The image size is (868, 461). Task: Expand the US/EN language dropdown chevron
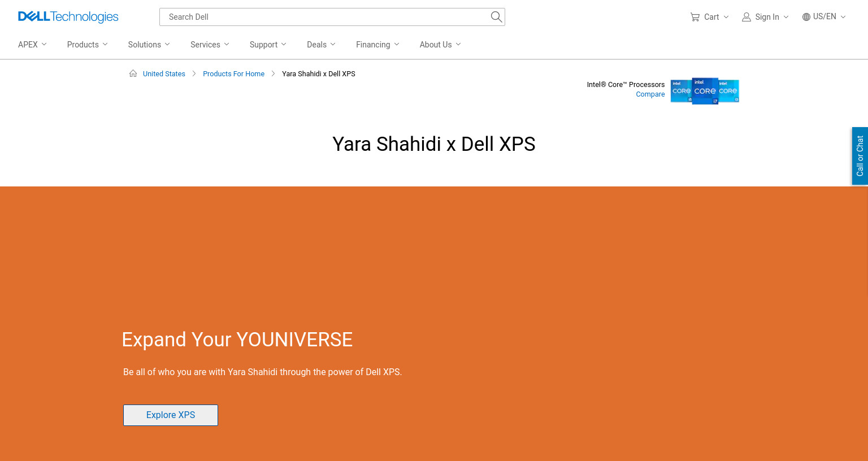pos(843,17)
